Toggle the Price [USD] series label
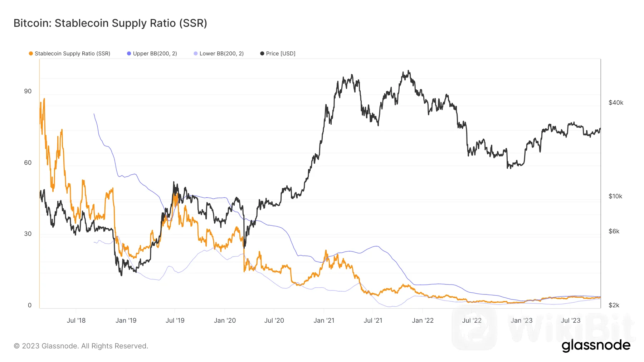644x362 pixels. click(280, 54)
